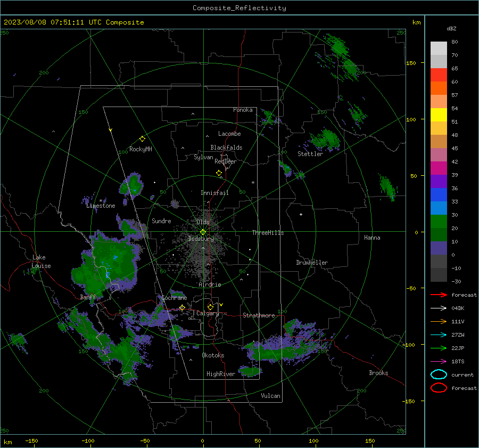Select the white 04DK arrow legend icon
This screenshot has height=448, width=479.
(x=439, y=308)
